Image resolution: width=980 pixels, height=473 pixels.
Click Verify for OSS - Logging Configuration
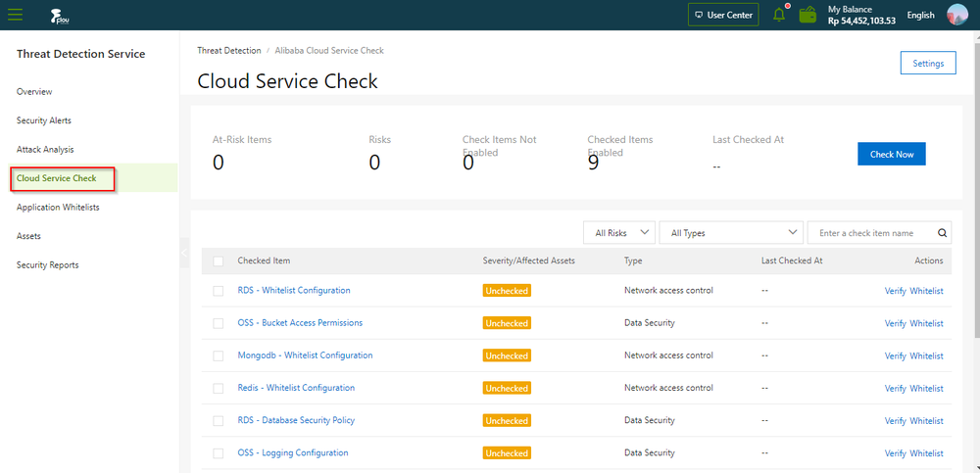click(895, 453)
